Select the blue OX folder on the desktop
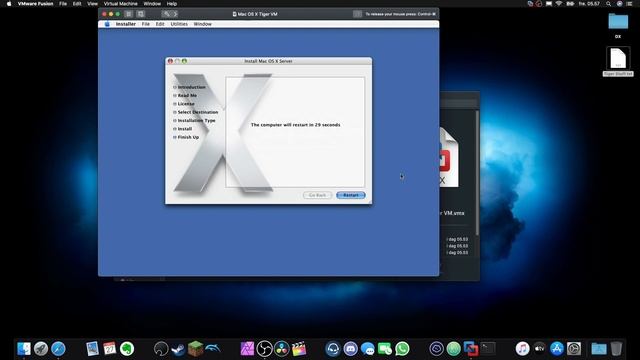Viewport: 640px width, 360px height. (618, 21)
